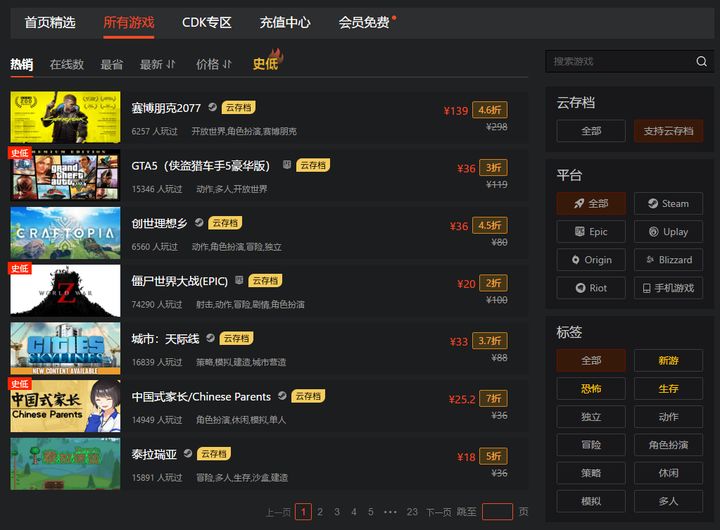This screenshot has width=720, height=530.
Task: Click the Epic icon beside 僵尸世界大战(EPIC)
Action: click(239, 280)
